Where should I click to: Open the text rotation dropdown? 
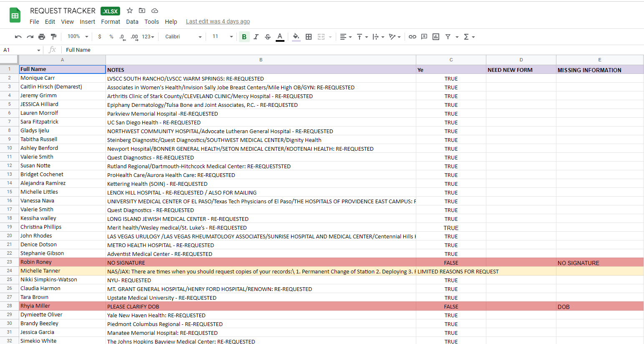point(395,37)
